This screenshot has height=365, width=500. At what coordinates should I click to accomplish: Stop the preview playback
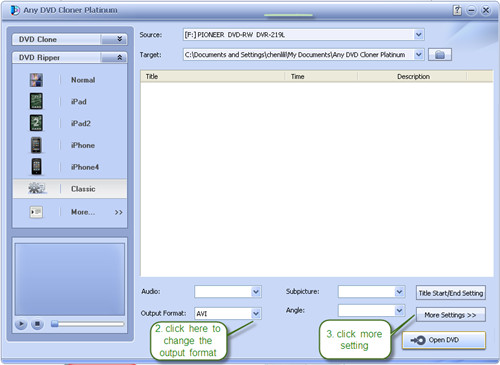(37, 324)
